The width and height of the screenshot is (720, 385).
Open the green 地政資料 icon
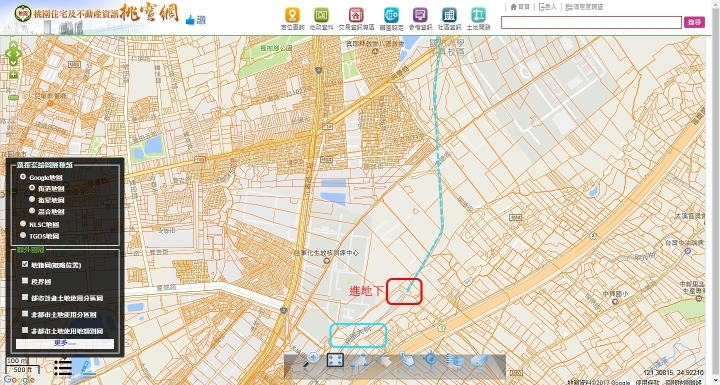(321, 15)
